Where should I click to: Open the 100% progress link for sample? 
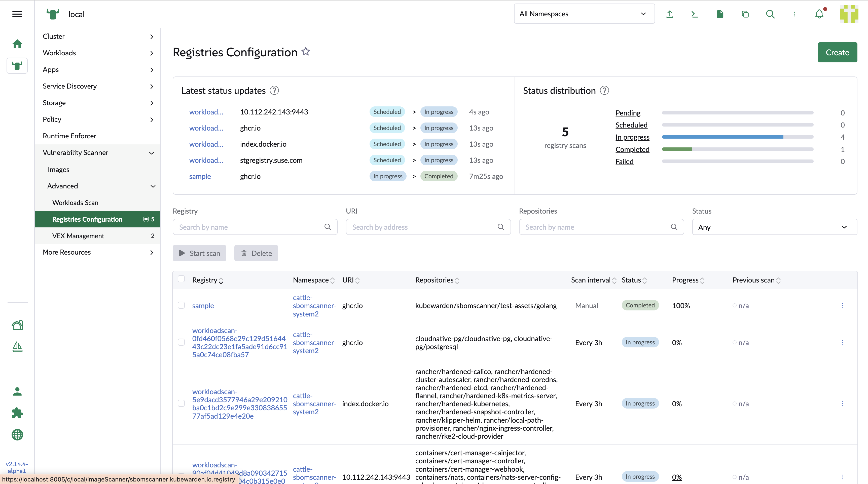681,305
